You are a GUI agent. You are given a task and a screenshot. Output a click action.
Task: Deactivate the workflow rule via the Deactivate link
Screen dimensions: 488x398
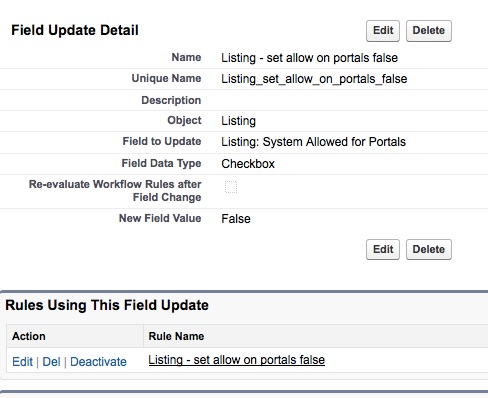[98, 362]
